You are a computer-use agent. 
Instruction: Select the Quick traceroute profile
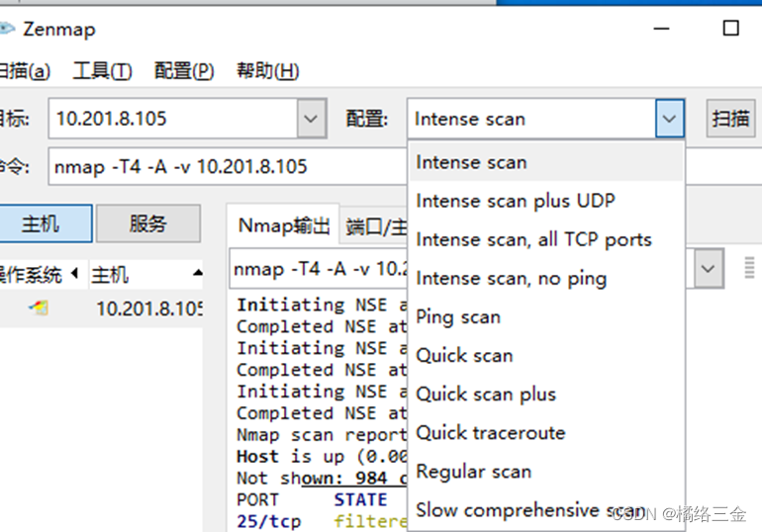(x=546, y=432)
